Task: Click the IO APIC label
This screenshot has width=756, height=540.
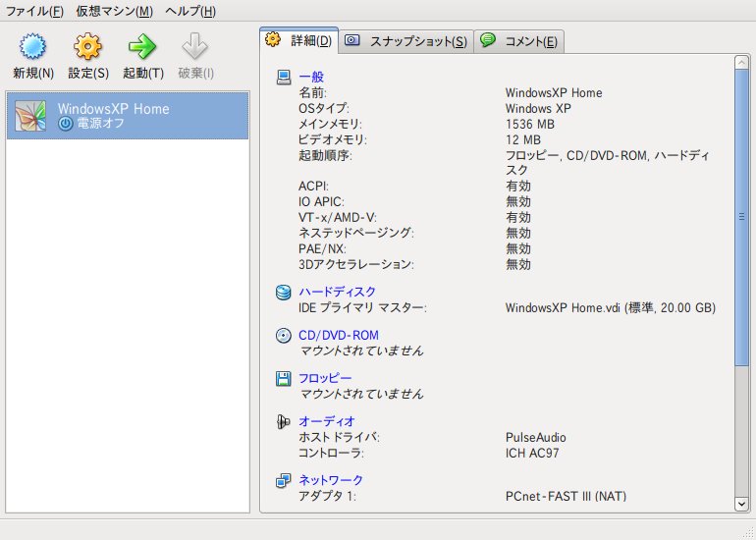Action: [322, 201]
